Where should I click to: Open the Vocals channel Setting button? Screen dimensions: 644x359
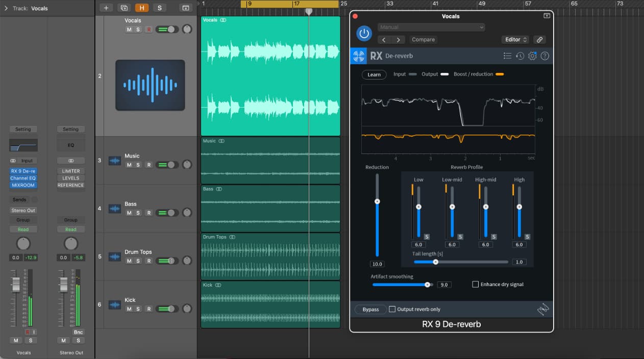23,130
